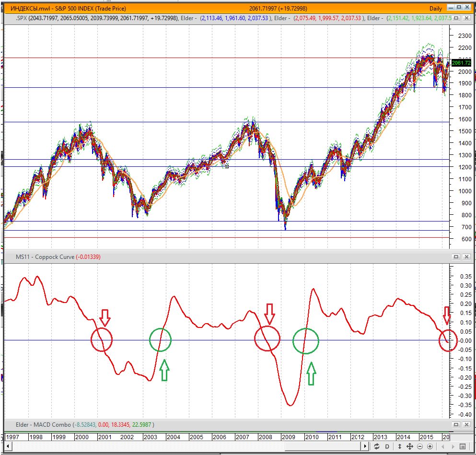
Task: Maximize the Elder MACD Combo pane
Action: click(456, 425)
